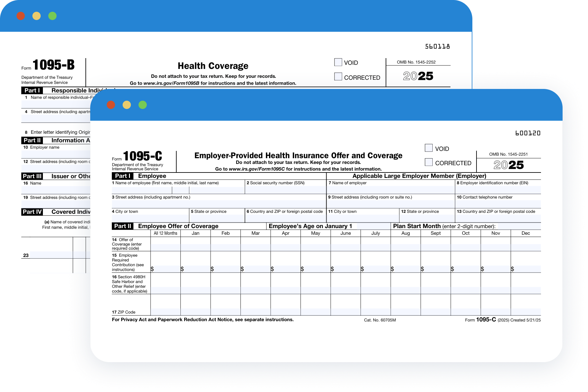Click the red dot on the 1095-C window

point(111,105)
